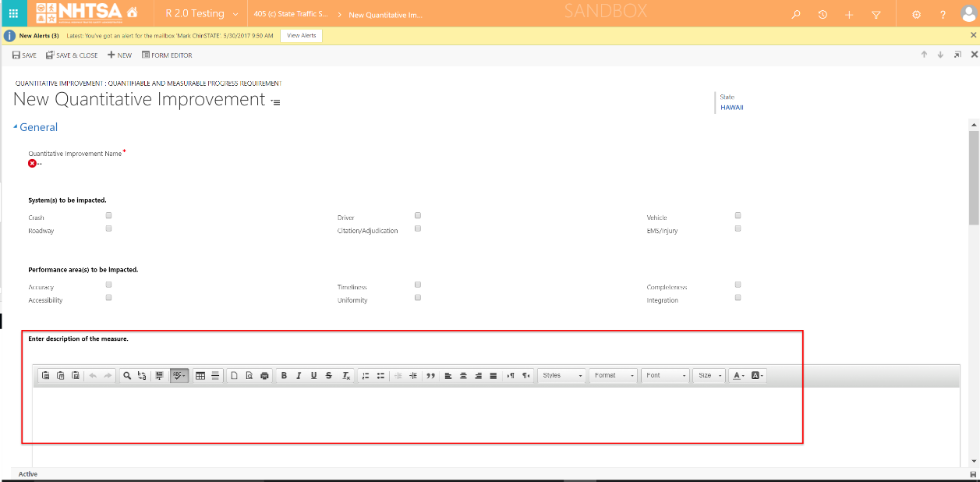
Task: Insert horizontal line icon
Action: tap(215, 375)
